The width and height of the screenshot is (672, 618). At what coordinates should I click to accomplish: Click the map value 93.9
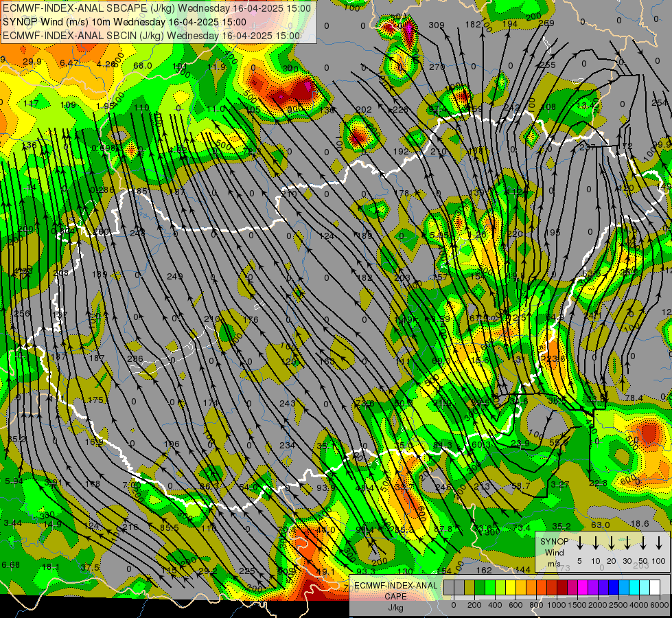(326, 488)
